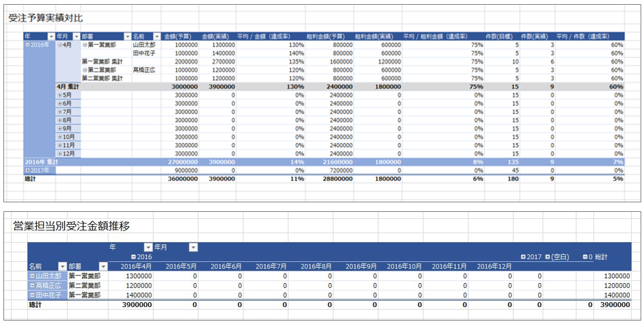Collapse the 第二営業部 department group
Viewport: 644px width, 324px height.
(85, 70)
